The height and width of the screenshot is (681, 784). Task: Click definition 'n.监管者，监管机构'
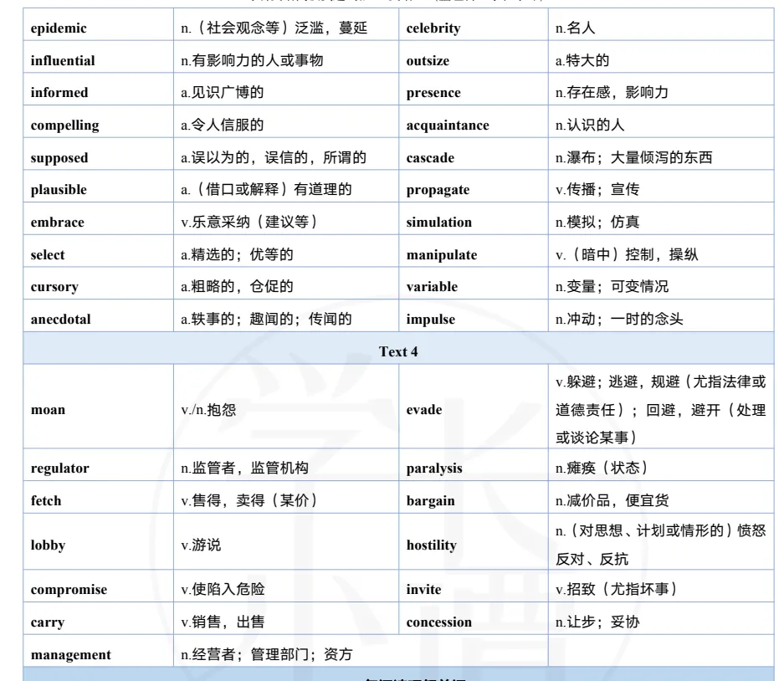pyautogui.click(x=244, y=468)
